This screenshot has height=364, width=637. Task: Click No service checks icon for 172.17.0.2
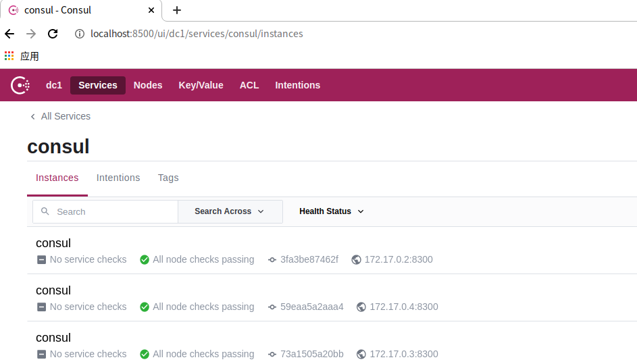tap(41, 259)
